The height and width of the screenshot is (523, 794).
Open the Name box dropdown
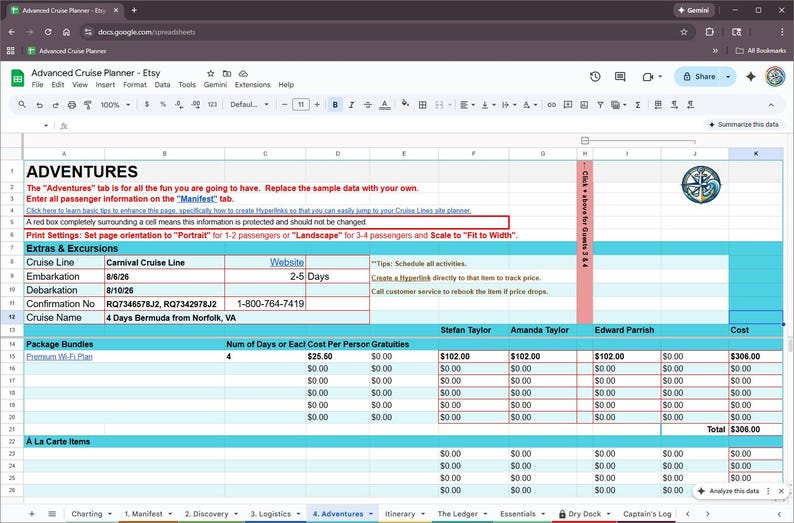pyautogui.click(x=46, y=126)
